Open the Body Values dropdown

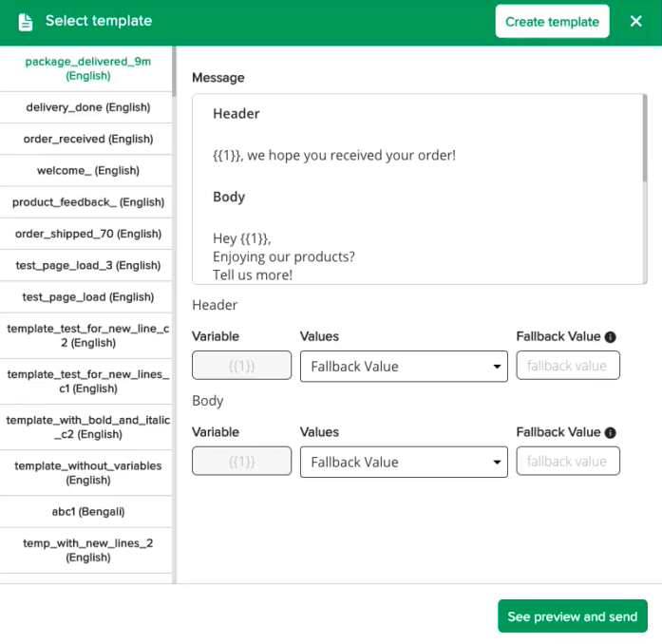(x=404, y=463)
